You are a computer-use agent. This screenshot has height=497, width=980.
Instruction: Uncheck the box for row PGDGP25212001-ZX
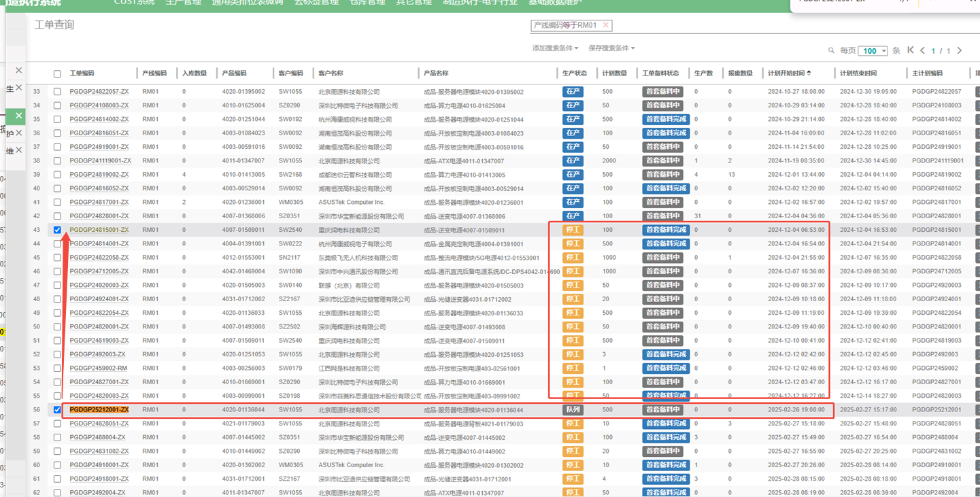point(57,410)
